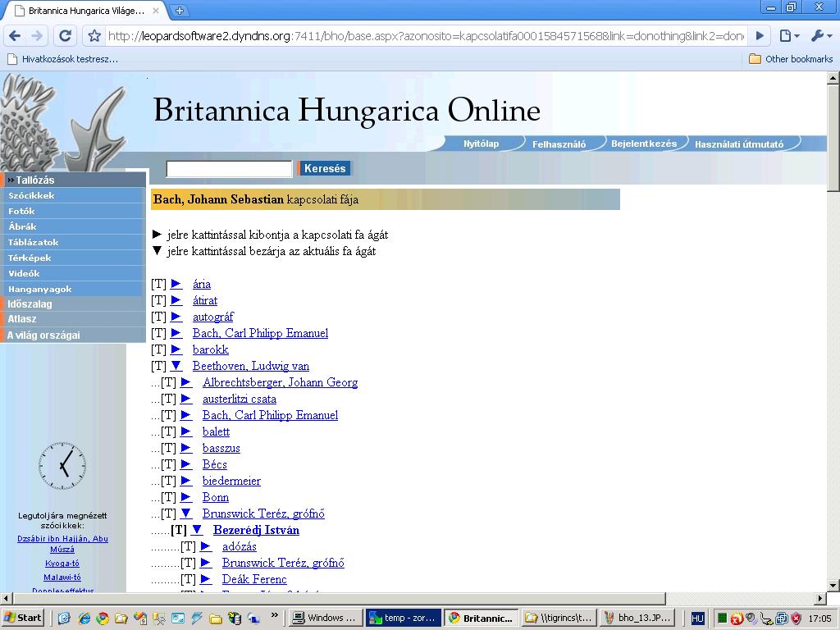
Task: Open the Használati útmutató tab
Action: tap(739, 144)
